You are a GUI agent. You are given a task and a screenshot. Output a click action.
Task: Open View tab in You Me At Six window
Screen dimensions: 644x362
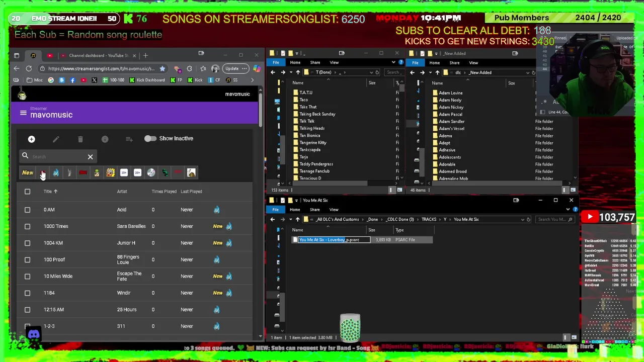[334, 209]
